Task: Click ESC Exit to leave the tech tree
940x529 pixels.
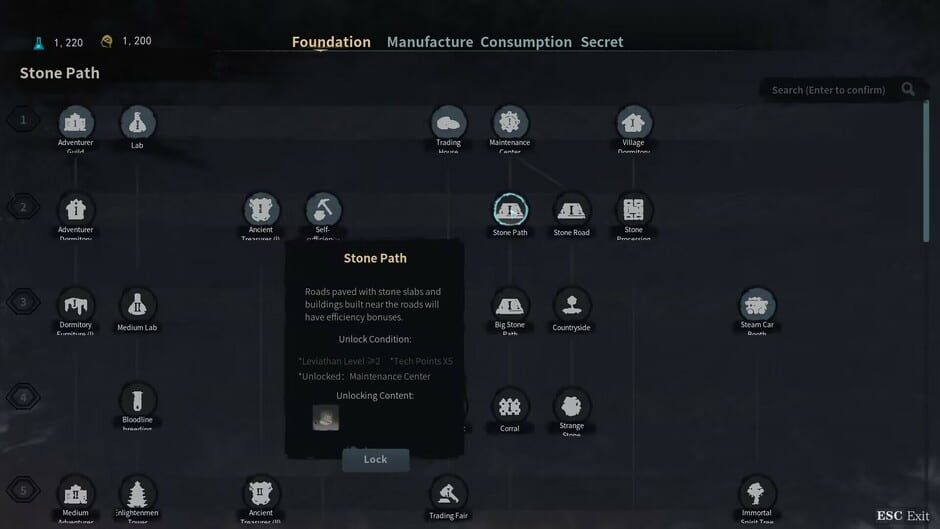Action: tap(903, 516)
